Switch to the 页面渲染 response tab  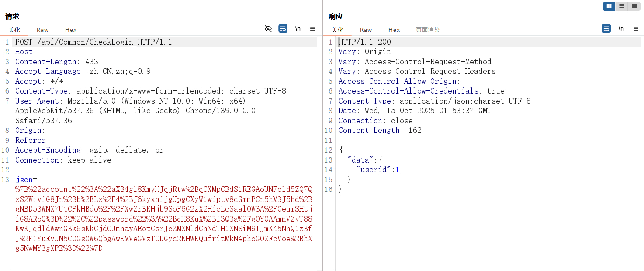pos(428,30)
